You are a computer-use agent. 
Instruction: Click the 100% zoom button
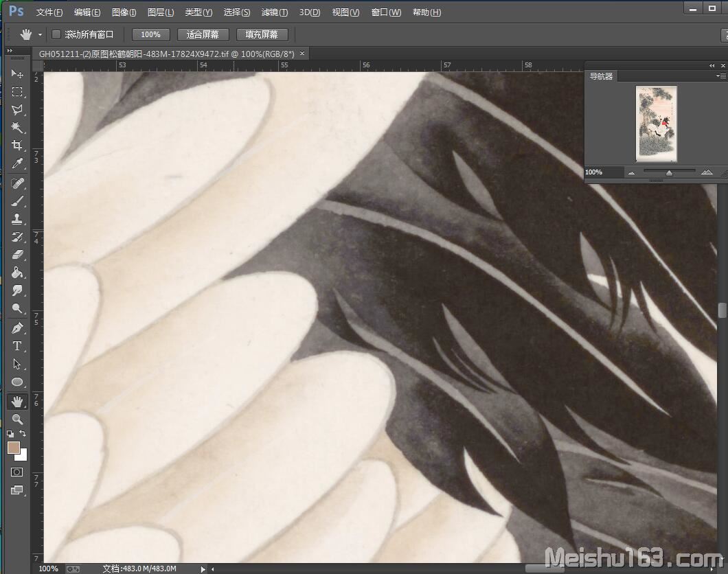pos(151,35)
